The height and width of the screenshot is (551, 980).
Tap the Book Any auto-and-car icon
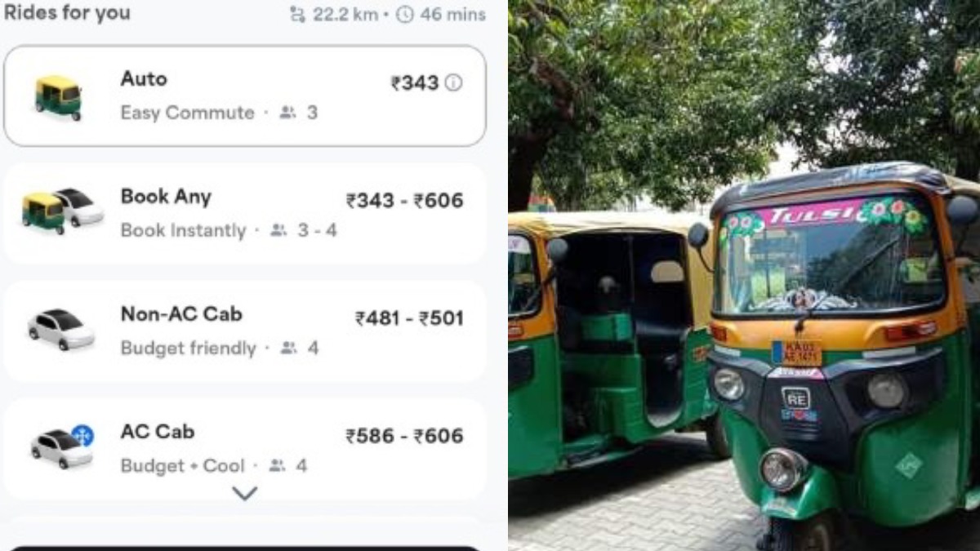point(63,211)
